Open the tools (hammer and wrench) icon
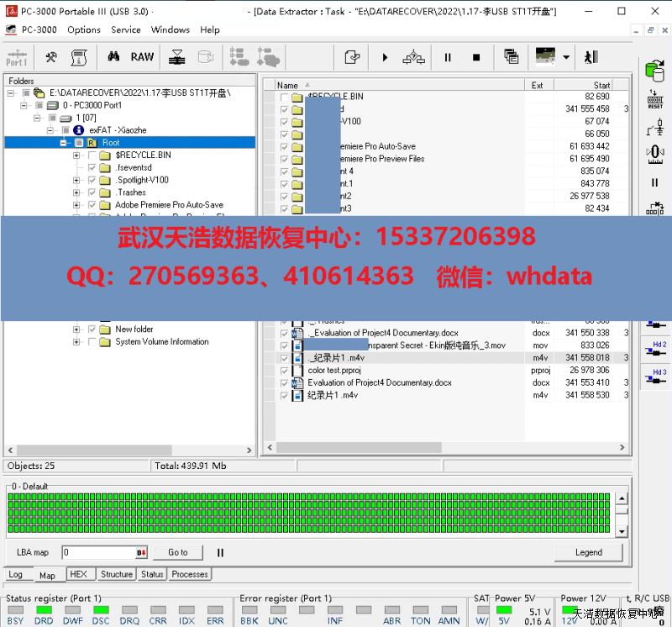Image resolution: width=672 pixels, height=627 pixels. 51,57
